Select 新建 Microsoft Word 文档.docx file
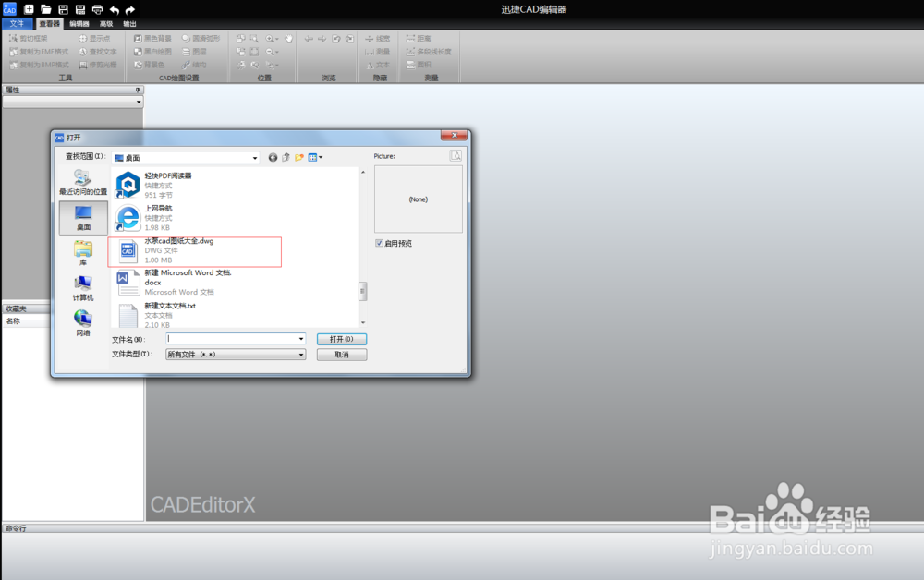Viewport: 924px width, 580px height. pos(174,282)
